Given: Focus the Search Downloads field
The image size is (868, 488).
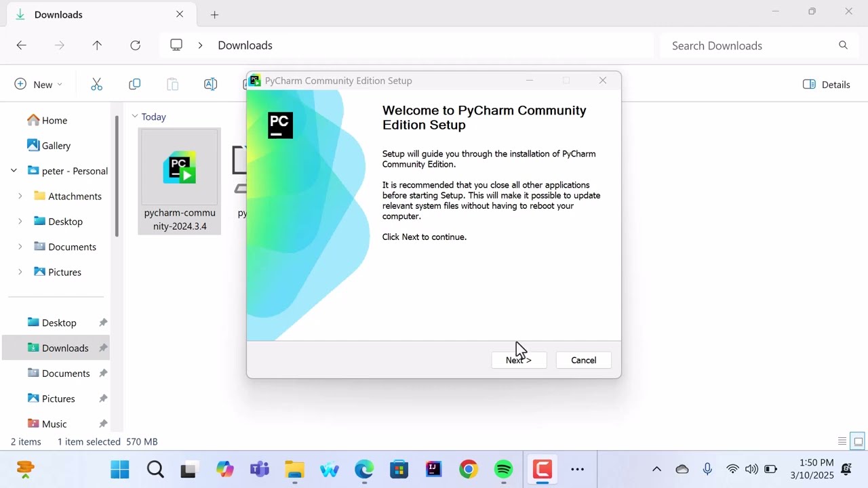Looking at the screenshot, I should [757, 45].
